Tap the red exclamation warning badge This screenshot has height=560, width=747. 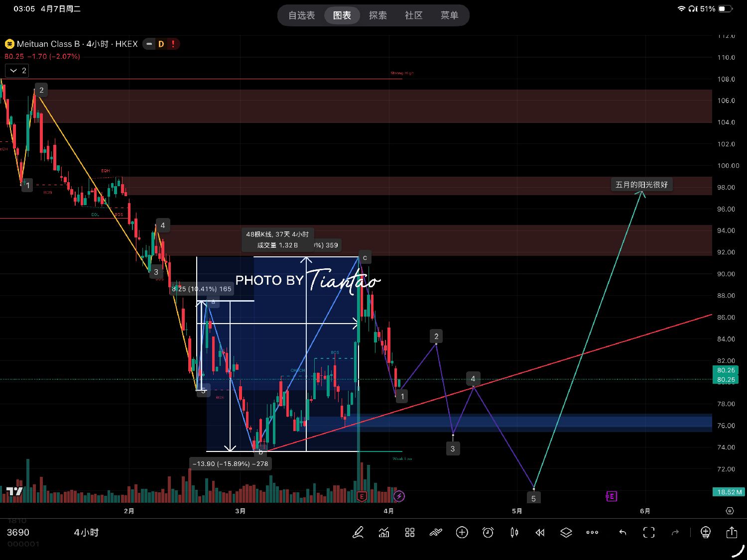(x=173, y=44)
